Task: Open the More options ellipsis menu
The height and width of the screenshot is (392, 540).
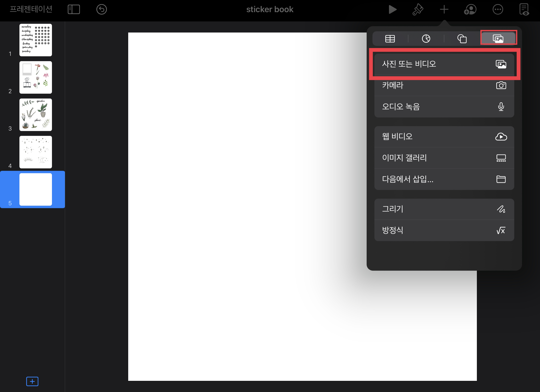Action: click(498, 10)
